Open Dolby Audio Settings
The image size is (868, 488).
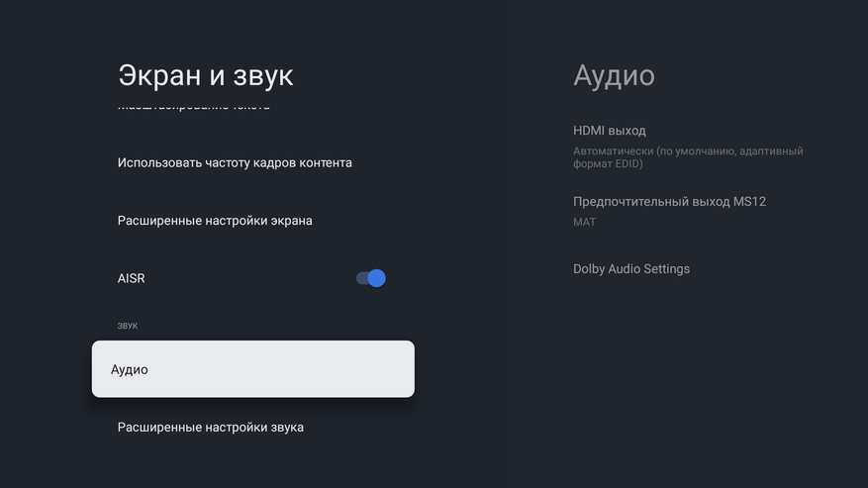coord(631,268)
